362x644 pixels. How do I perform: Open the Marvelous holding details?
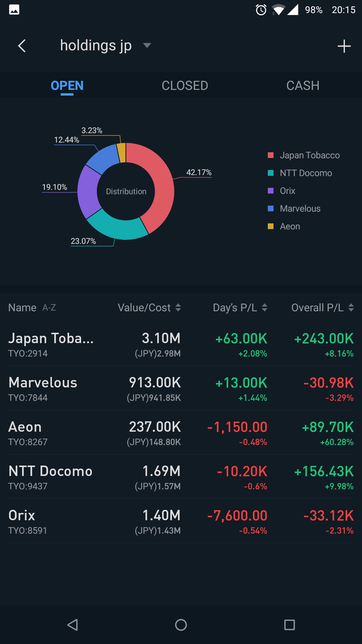181,388
